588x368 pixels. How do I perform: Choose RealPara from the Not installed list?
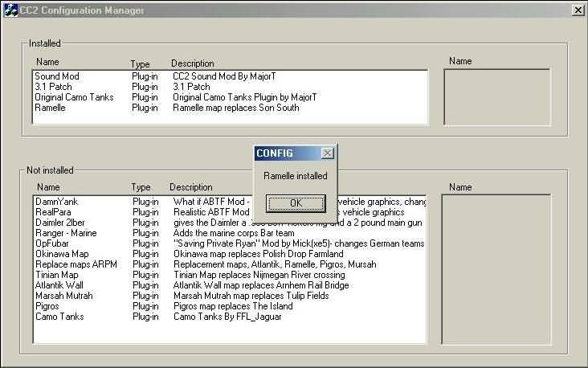pos(54,211)
